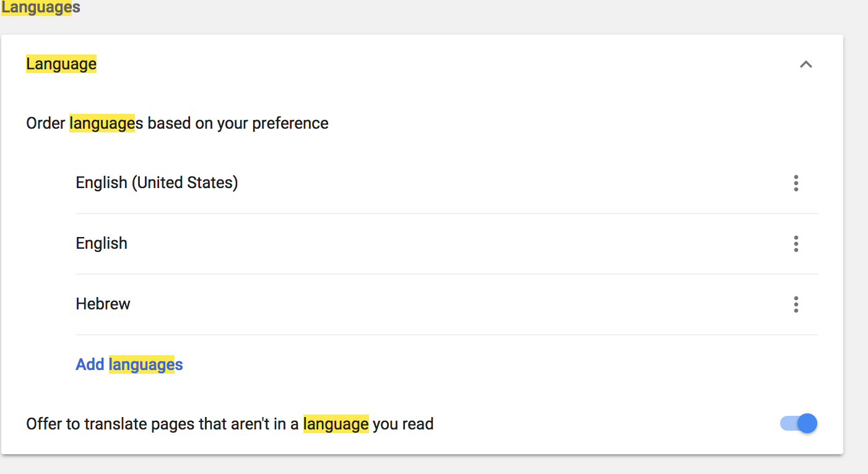Click the Add languages link
Screen dimensions: 868x474
tap(129, 364)
